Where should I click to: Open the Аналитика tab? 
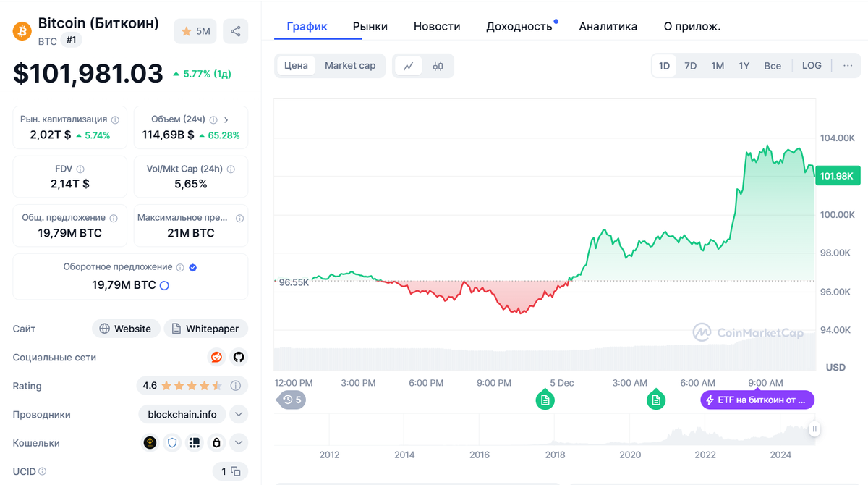click(608, 26)
